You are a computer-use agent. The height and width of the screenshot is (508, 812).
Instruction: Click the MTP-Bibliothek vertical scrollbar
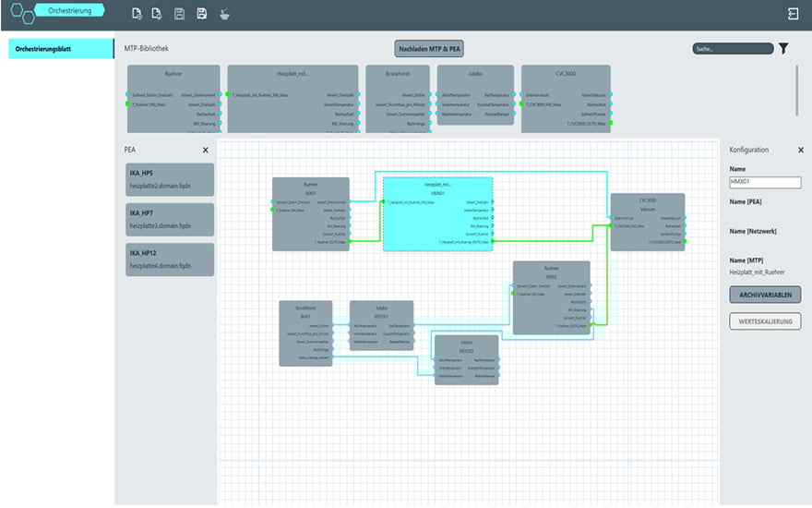(796, 91)
